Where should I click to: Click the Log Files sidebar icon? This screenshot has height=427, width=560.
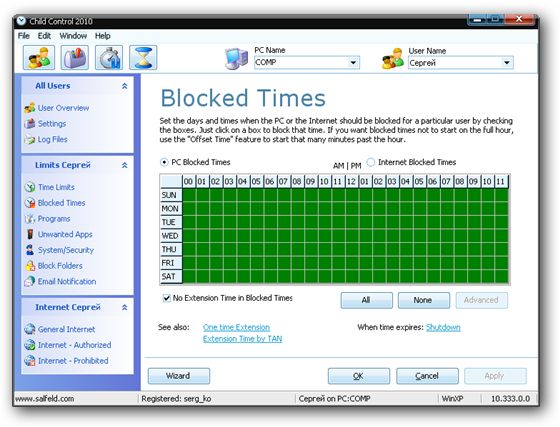coord(30,139)
